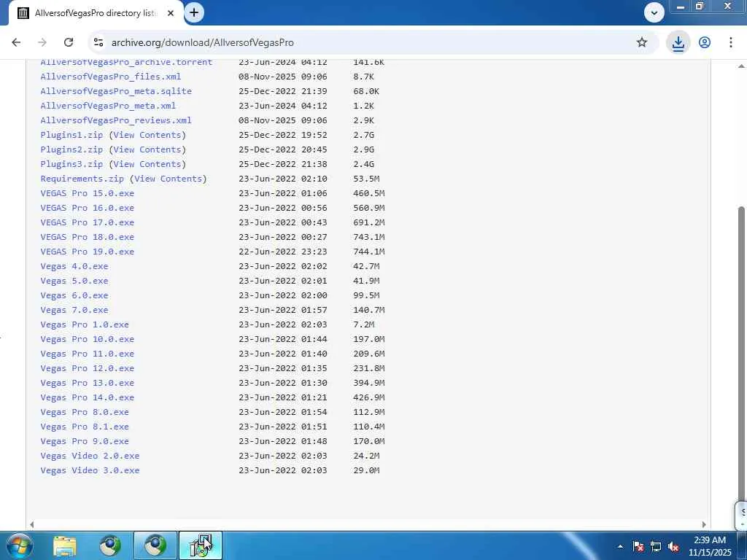Download Vegas Pro 11.0.exe
Screen dimensions: 747x560
88,354
